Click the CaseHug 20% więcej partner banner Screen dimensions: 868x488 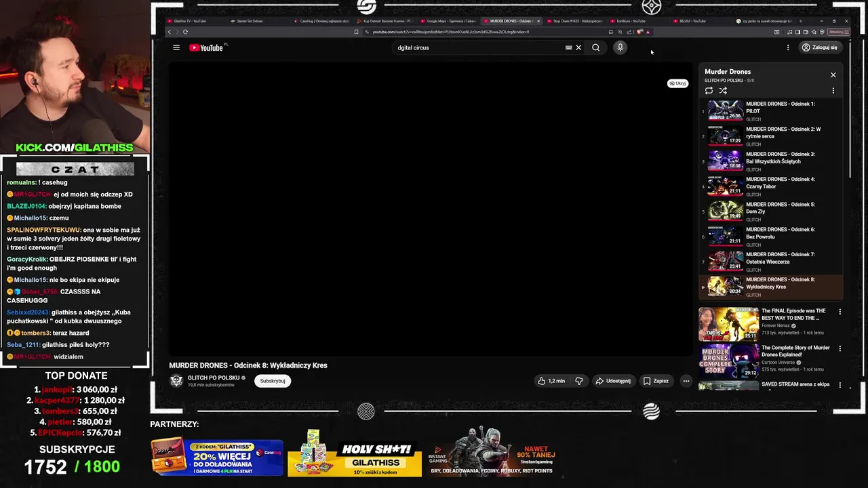pyautogui.click(x=217, y=457)
